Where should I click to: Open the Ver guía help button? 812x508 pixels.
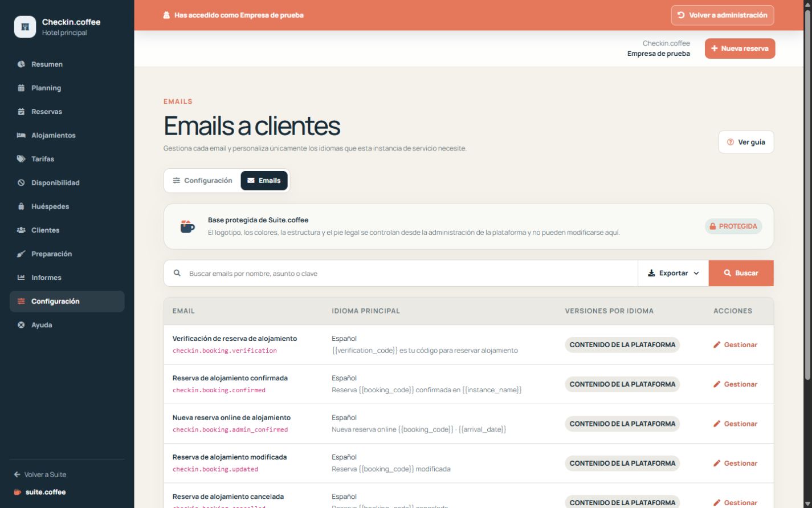746,142
